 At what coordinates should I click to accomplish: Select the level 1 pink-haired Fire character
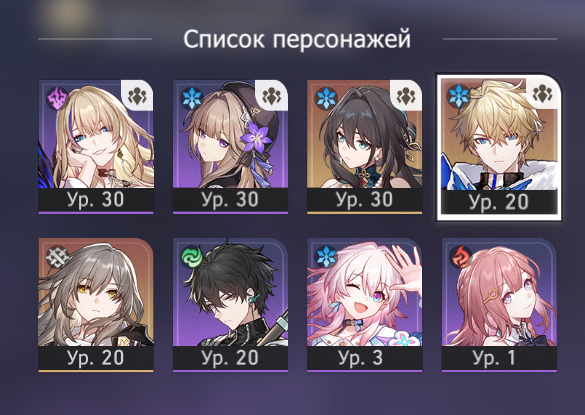tap(499, 305)
